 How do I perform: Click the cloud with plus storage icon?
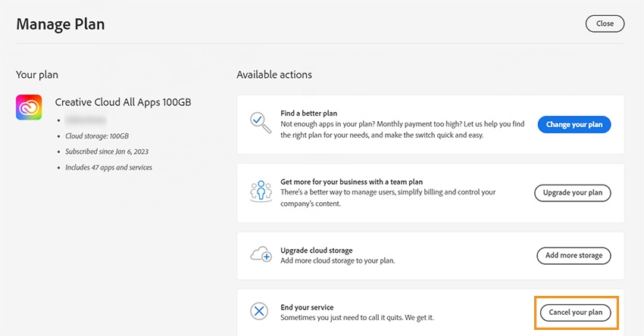click(261, 254)
